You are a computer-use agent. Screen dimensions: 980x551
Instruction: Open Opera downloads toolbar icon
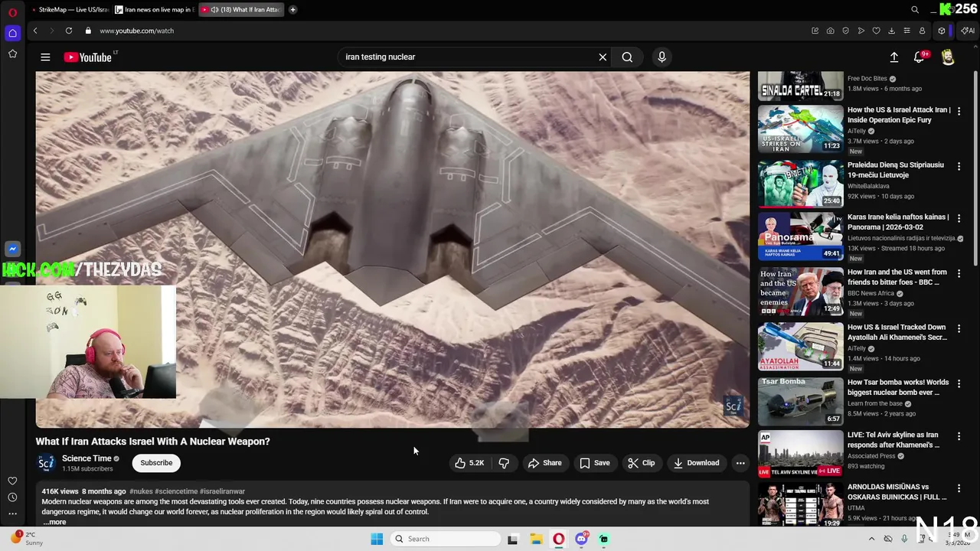pos(891,31)
